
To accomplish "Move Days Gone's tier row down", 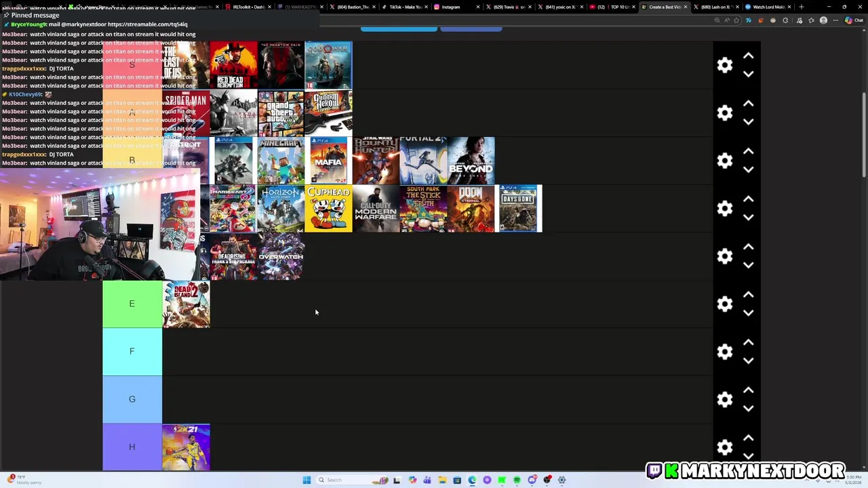I will [748, 218].
